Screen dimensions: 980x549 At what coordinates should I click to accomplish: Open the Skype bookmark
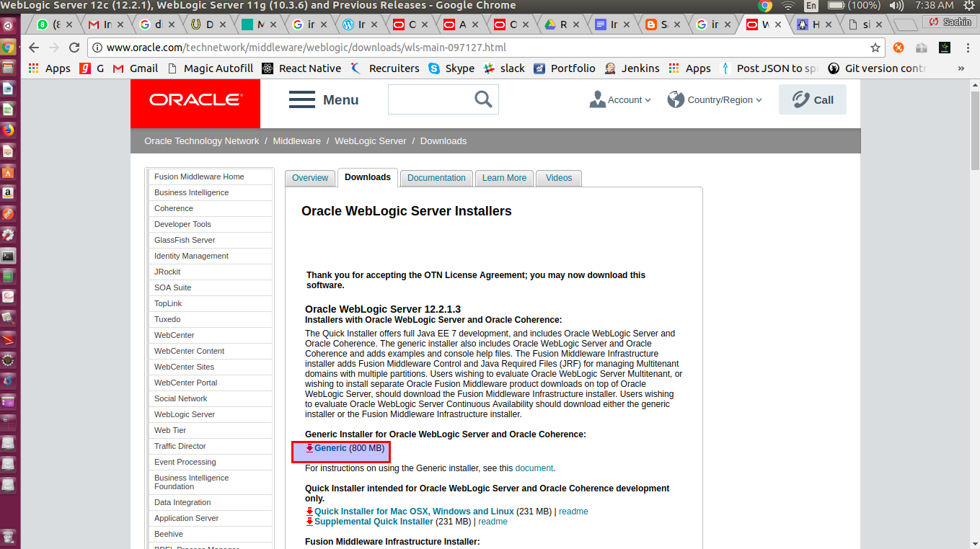(x=451, y=68)
